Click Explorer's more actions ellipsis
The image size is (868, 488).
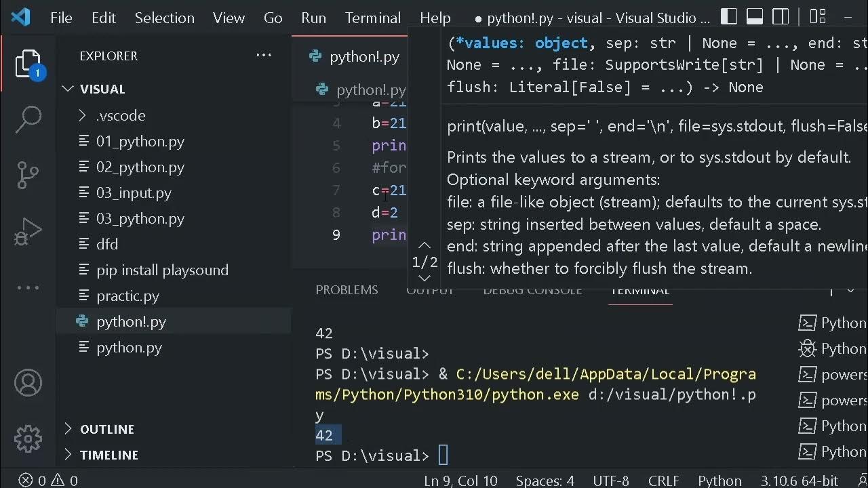[x=264, y=56]
